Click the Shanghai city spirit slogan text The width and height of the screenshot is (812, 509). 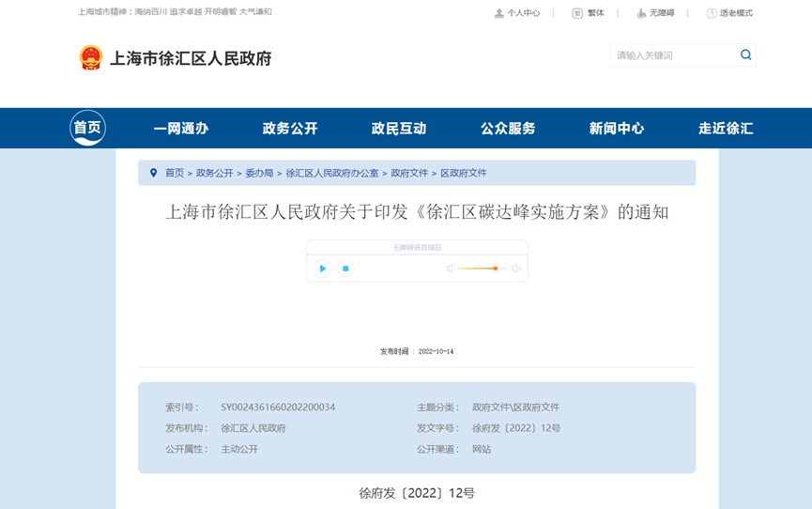(175, 11)
